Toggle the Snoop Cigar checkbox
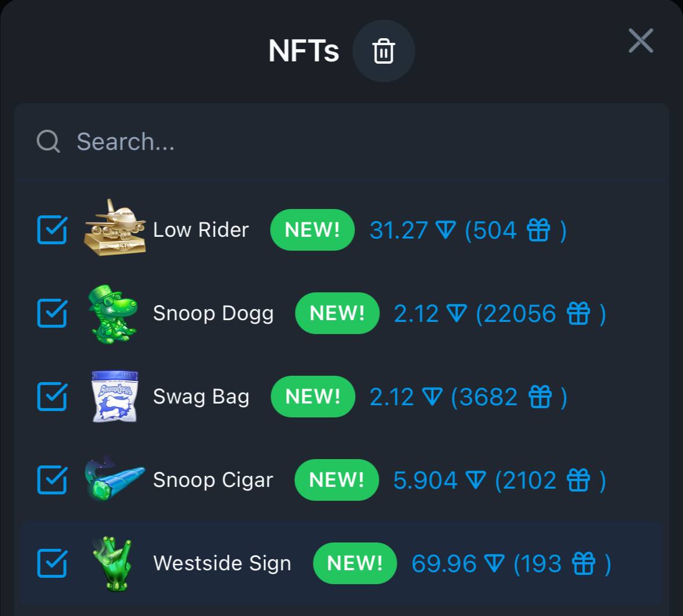Image resolution: width=683 pixels, height=616 pixels. click(52, 480)
